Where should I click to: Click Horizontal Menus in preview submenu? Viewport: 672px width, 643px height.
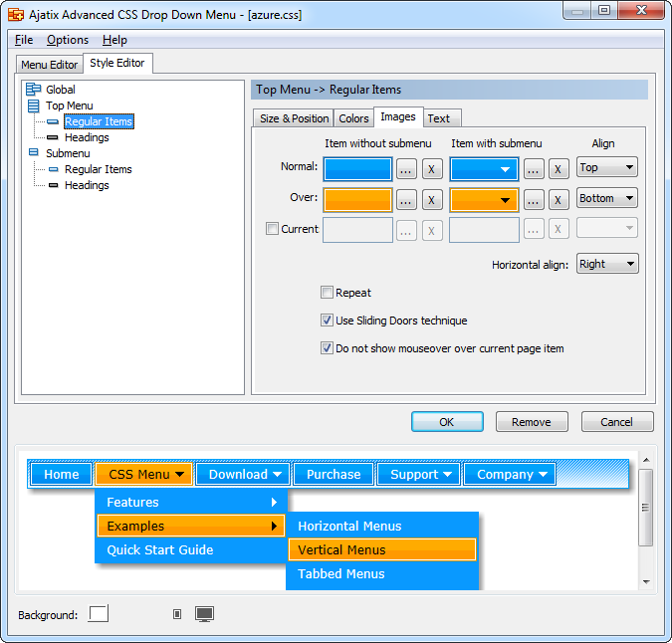tap(382, 527)
